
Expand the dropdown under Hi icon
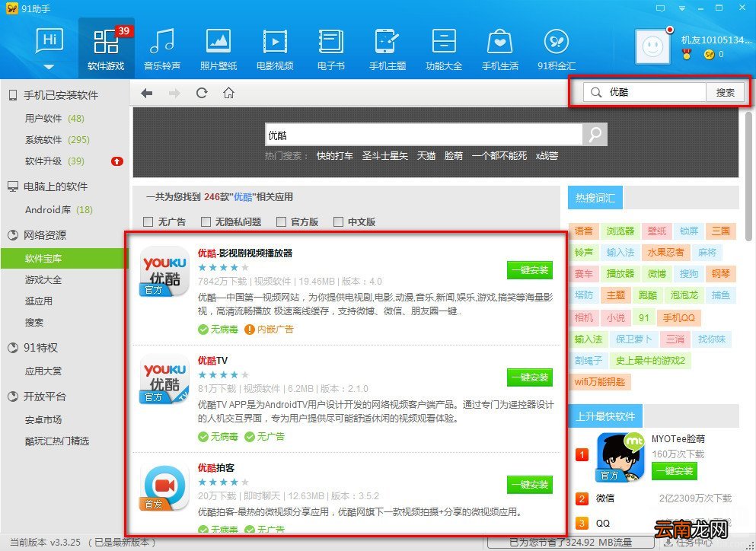(49, 66)
